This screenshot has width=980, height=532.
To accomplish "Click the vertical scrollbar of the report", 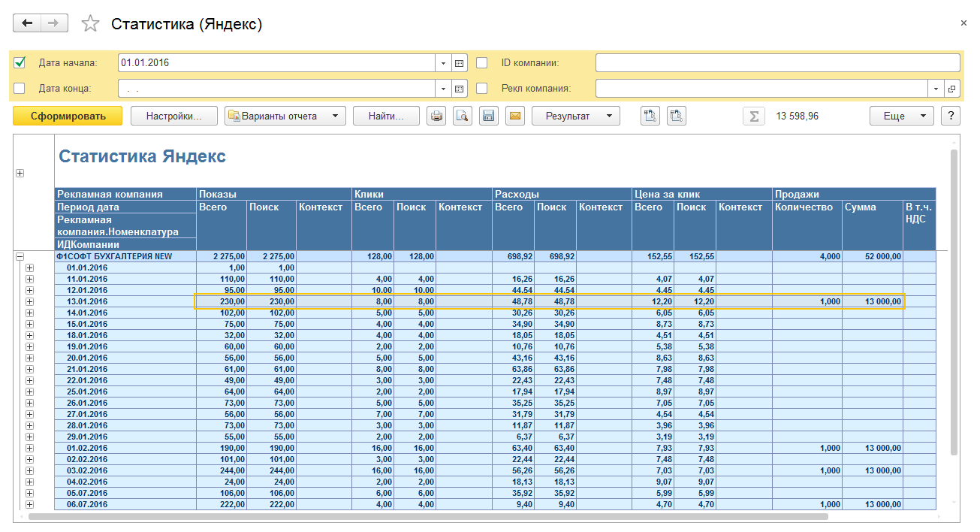I will click(x=954, y=301).
